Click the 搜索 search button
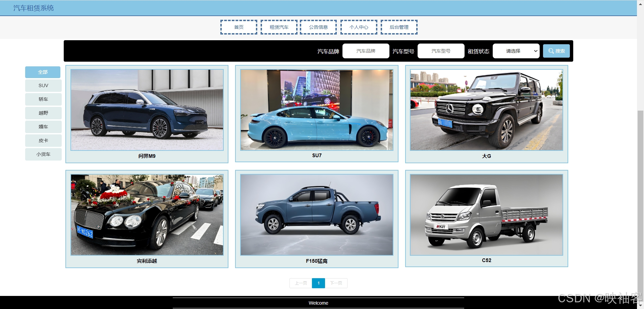 click(556, 51)
